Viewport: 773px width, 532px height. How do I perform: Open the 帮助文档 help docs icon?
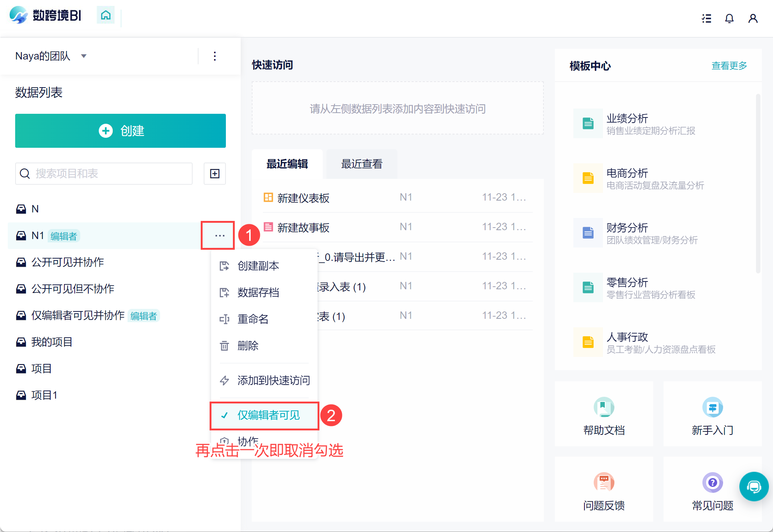[x=604, y=407]
